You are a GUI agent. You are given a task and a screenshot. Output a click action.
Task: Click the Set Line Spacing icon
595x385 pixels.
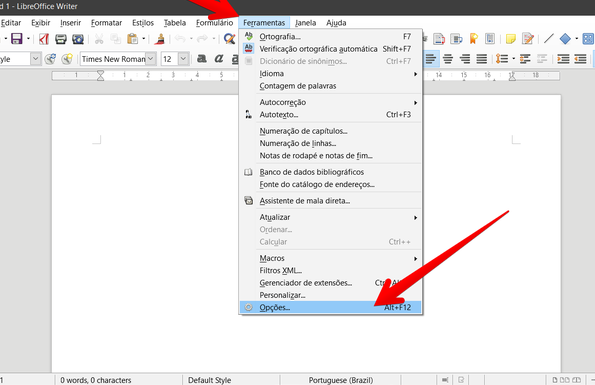502,59
